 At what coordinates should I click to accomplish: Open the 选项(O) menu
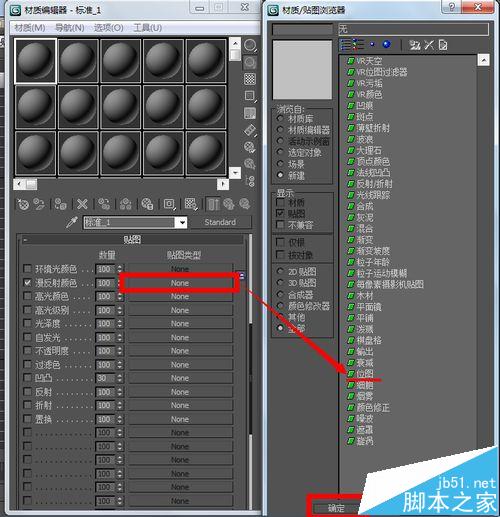(108, 27)
